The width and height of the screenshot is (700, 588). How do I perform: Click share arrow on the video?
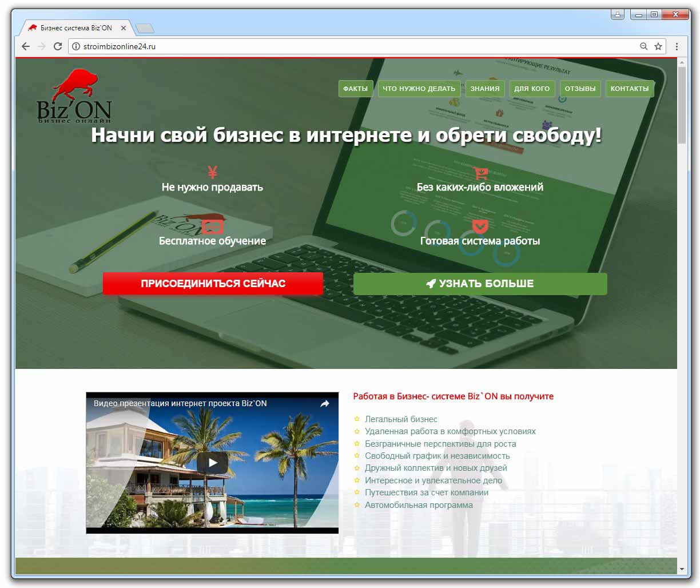coord(324,404)
